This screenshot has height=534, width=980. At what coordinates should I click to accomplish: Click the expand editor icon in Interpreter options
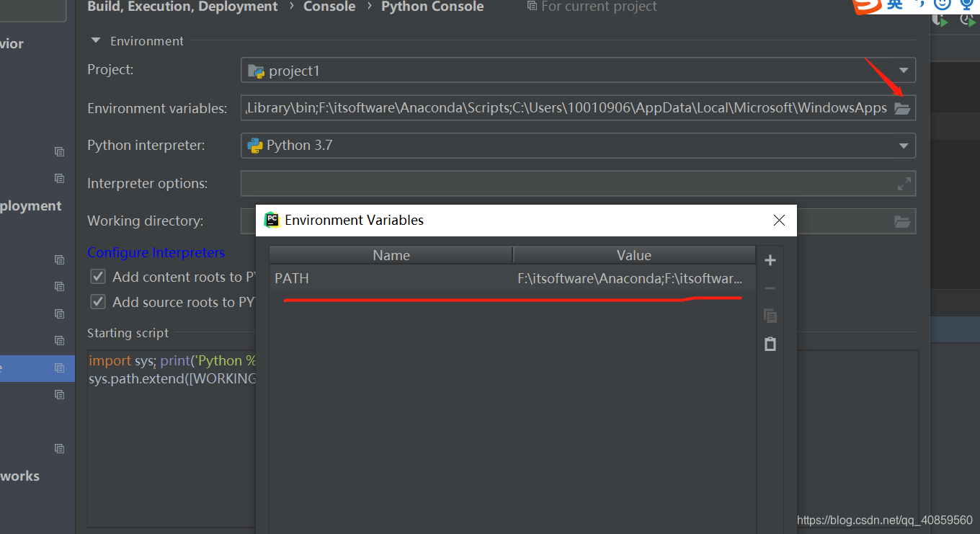click(904, 183)
